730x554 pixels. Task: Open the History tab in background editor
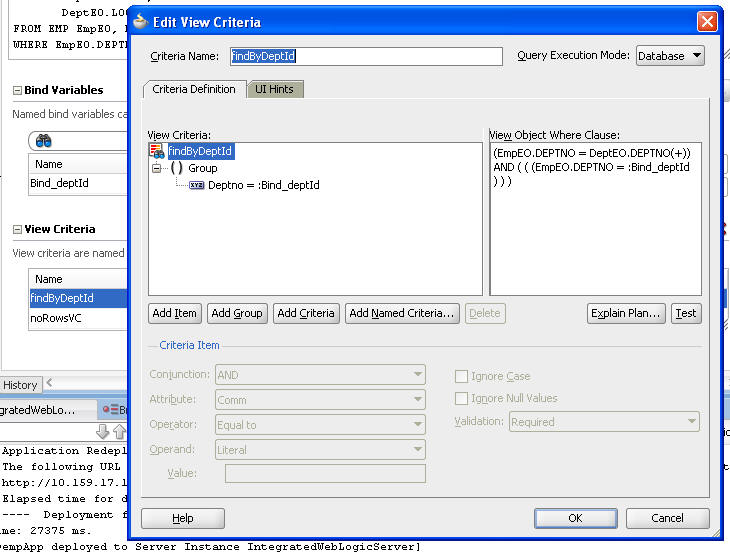click(x=20, y=385)
